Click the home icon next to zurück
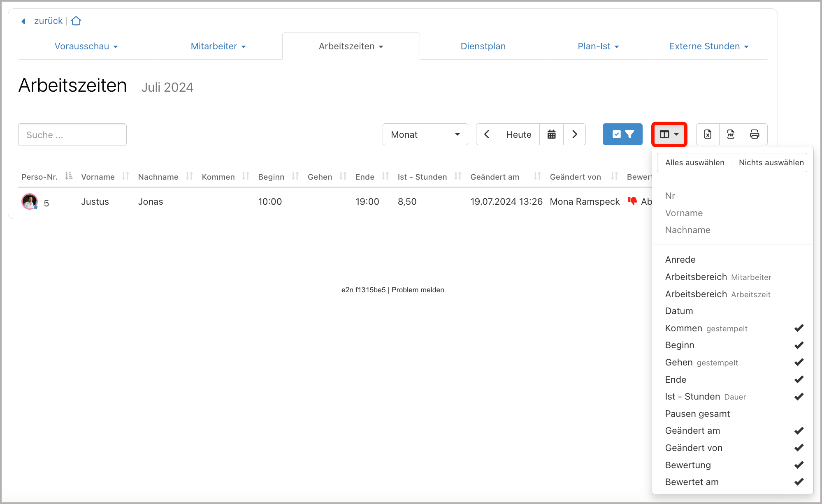822x504 pixels. pyautogui.click(x=76, y=21)
